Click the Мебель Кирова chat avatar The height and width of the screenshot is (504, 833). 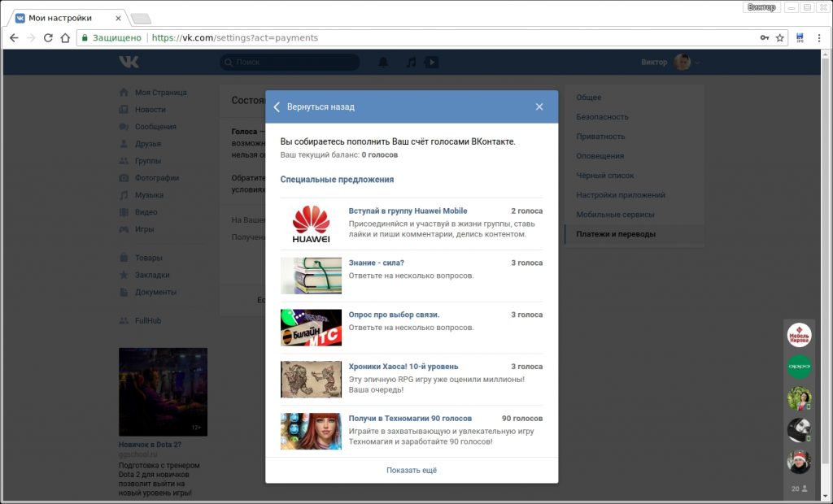(799, 335)
